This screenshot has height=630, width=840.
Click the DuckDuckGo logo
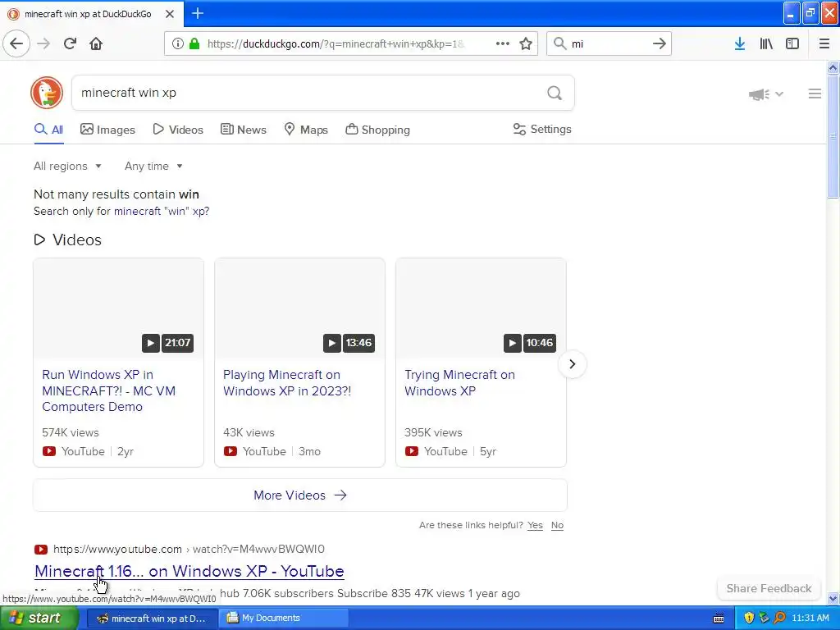(x=47, y=93)
